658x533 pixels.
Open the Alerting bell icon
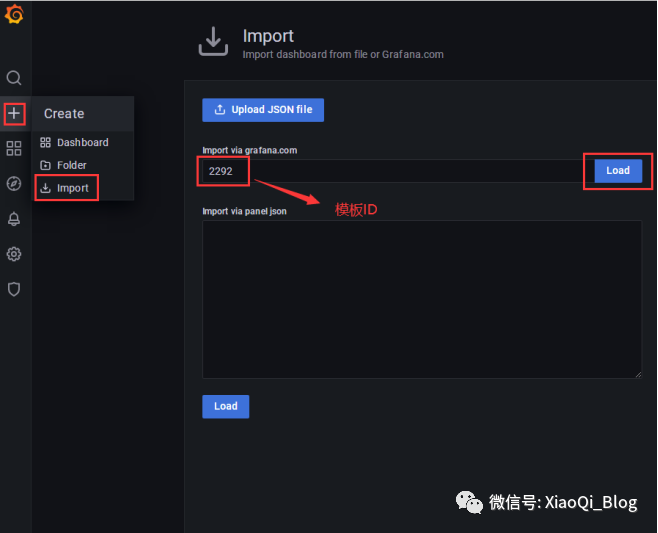(14, 219)
